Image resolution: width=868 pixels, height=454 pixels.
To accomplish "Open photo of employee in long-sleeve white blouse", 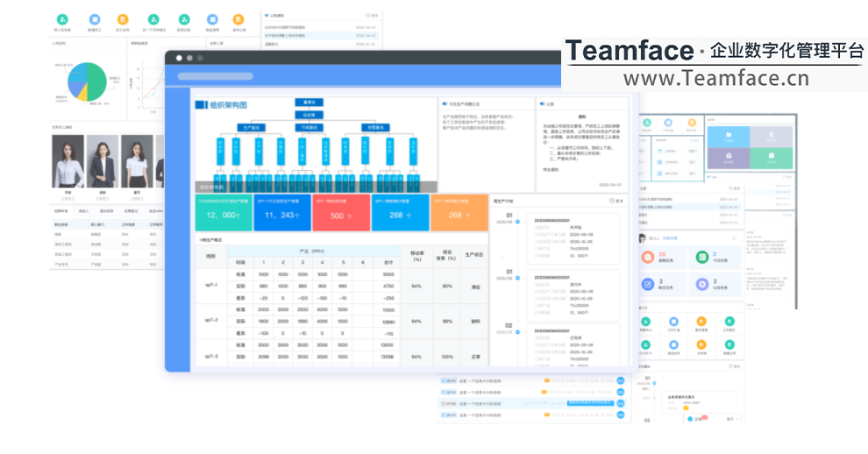I will pyautogui.click(x=68, y=161).
